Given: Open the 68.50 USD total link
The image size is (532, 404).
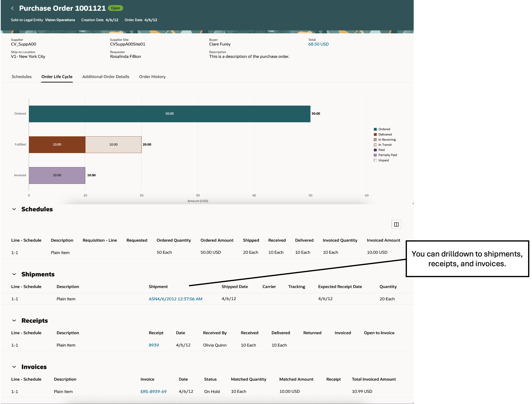Looking at the screenshot, I should [x=318, y=44].
